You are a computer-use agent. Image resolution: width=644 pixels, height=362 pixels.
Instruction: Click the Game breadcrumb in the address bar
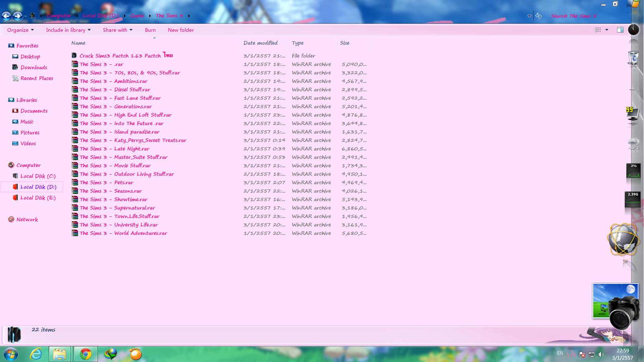pyautogui.click(x=137, y=16)
